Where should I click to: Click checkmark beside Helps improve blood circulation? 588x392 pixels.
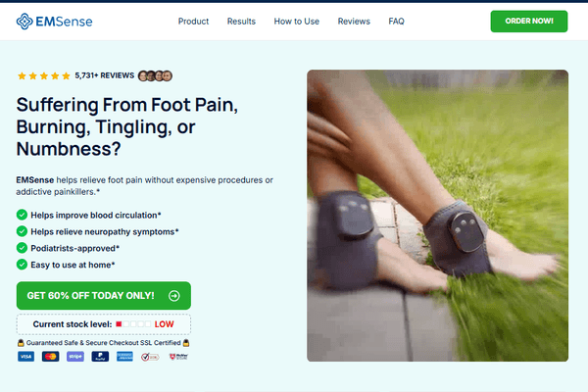(x=22, y=215)
